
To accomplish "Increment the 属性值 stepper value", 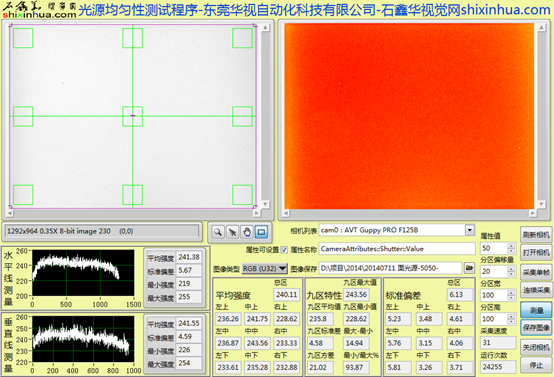I will tap(511, 245).
